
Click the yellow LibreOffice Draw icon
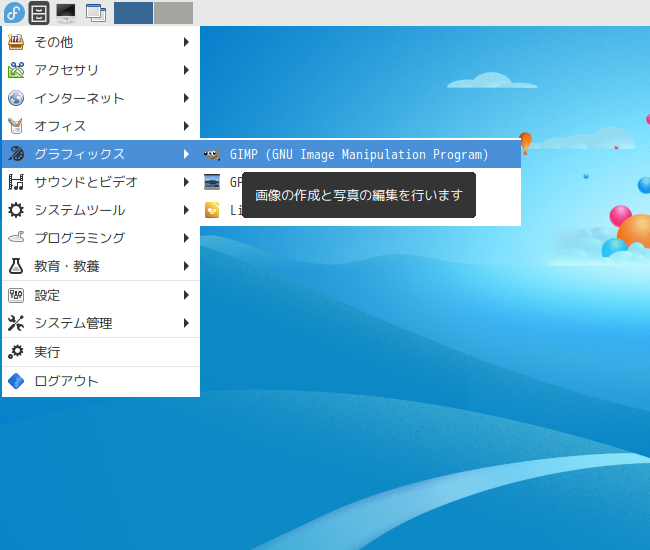coord(212,210)
